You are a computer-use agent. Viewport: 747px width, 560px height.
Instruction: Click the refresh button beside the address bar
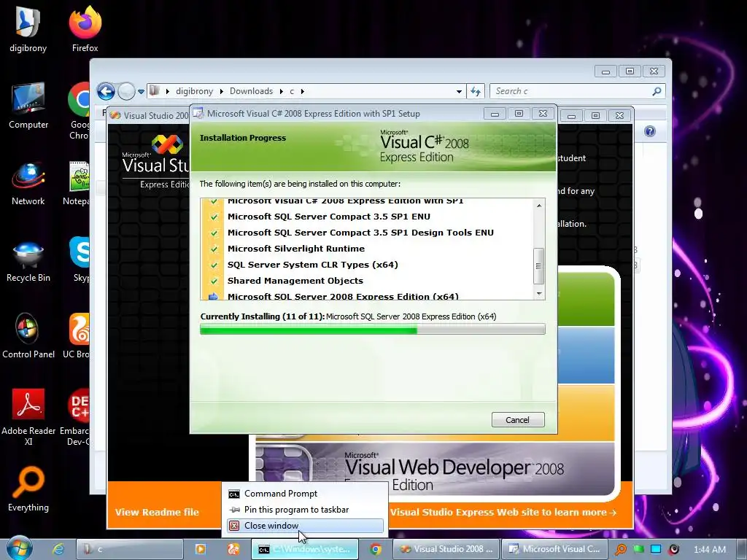tap(476, 91)
